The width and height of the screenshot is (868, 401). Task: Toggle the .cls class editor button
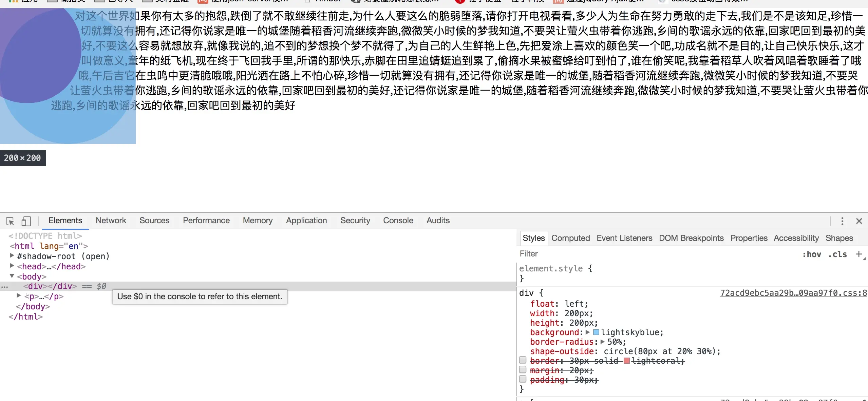tap(837, 254)
